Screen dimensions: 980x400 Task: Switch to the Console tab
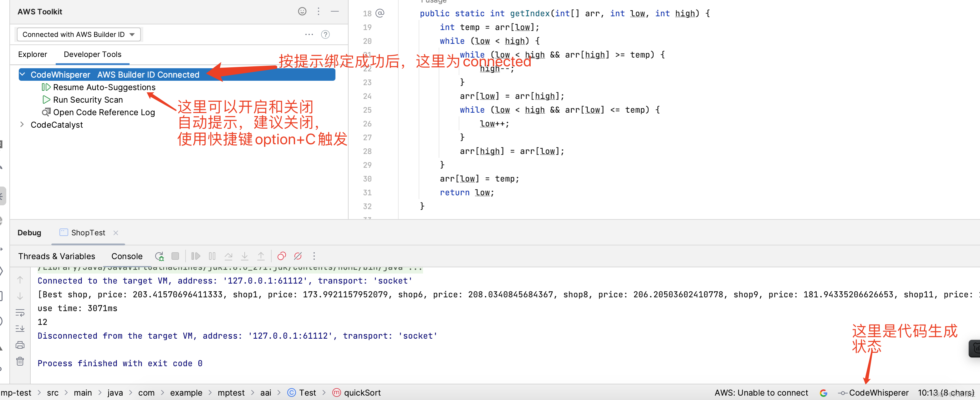pos(127,256)
